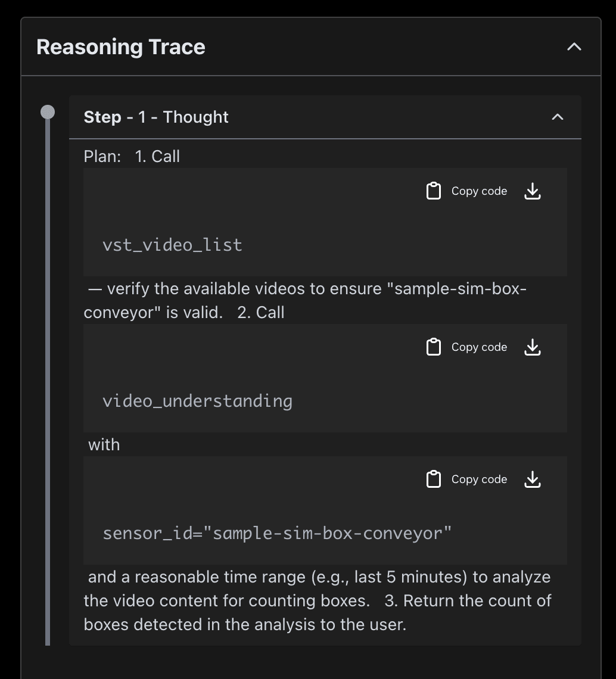Click Copy code label above video_understanding
This screenshot has width=616, height=679.
[x=479, y=347]
